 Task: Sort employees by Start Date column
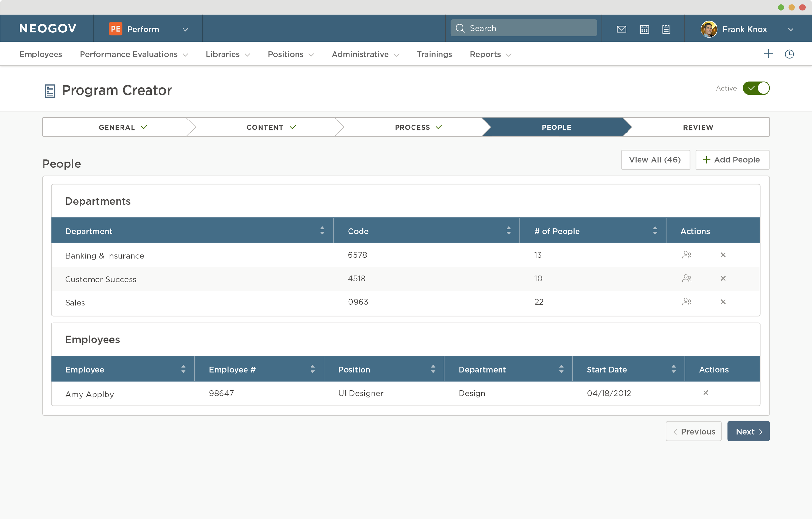pos(673,369)
